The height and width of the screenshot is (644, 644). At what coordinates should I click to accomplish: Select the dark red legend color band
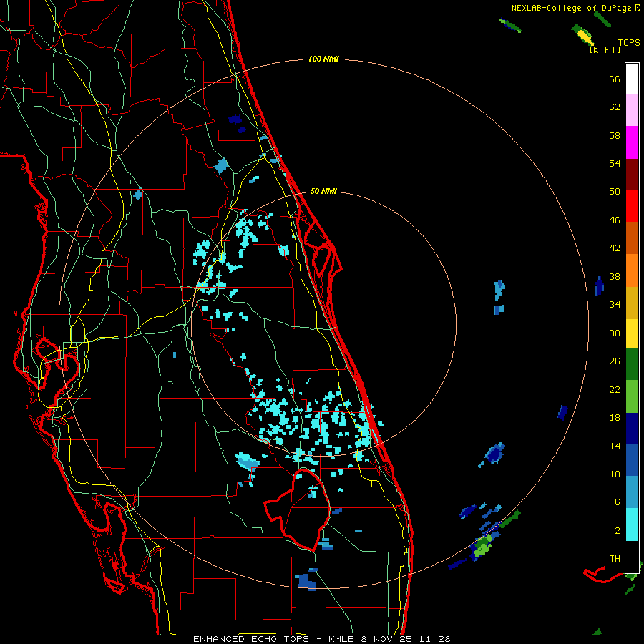[x=632, y=175]
